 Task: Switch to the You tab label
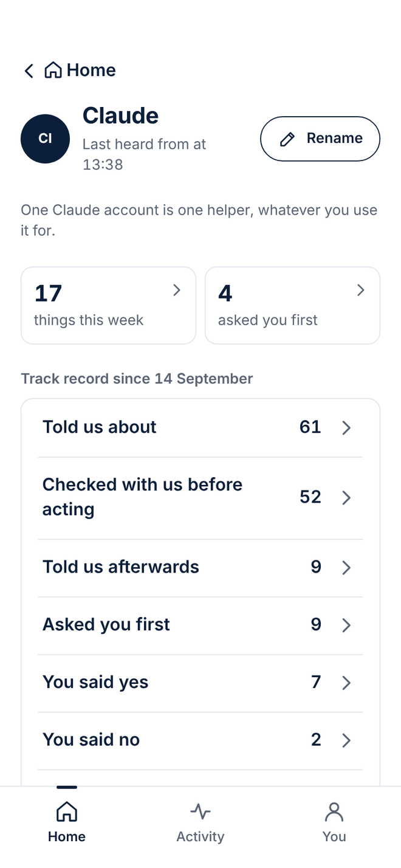(x=334, y=836)
